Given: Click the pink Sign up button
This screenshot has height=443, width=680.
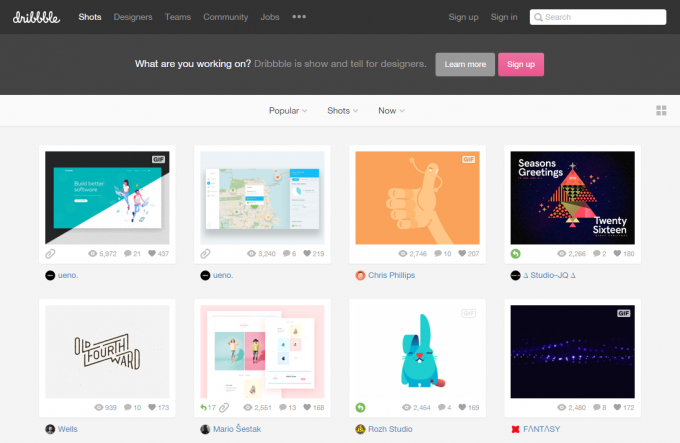Looking at the screenshot, I should coord(520,64).
